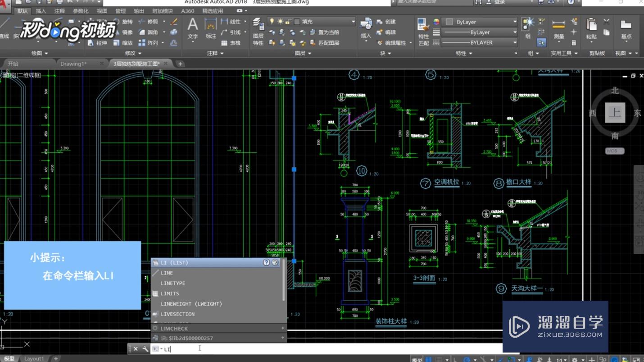This screenshot has width=644, height=362.
Task: Expand the 绘图 (Draw) panel
Action: [x=40, y=53]
